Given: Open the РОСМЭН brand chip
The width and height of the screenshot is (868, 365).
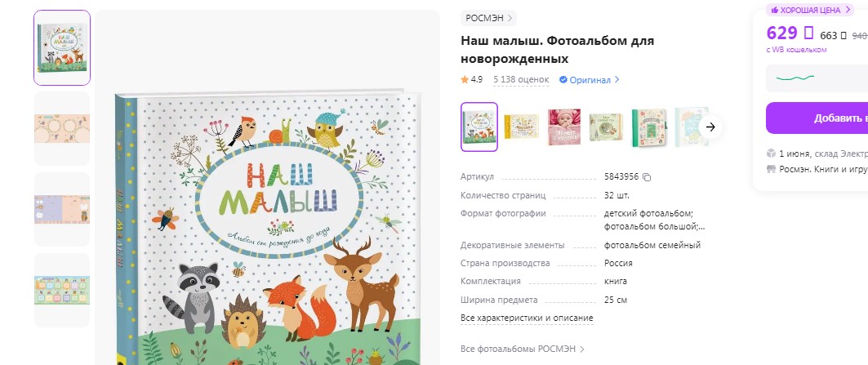Looking at the screenshot, I should click(488, 18).
